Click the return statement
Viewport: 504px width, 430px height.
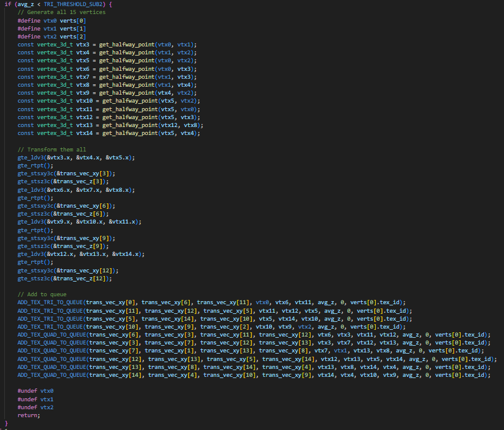point(29,415)
